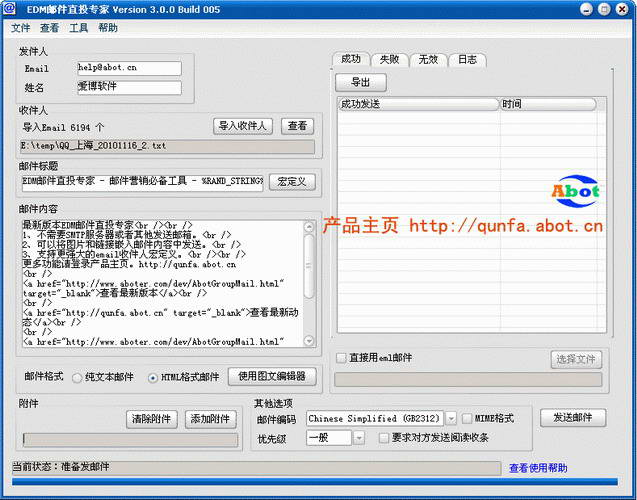Open the 文件 menu
The image size is (637, 500).
point(20,28)
